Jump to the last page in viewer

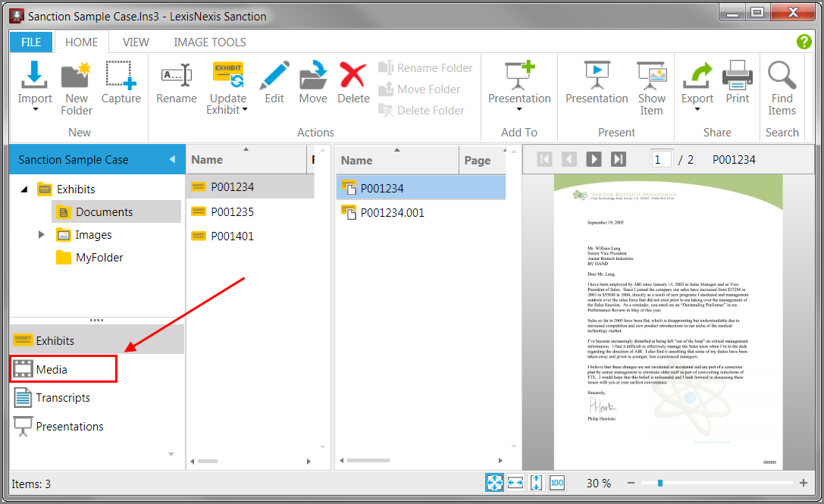point(619,159)
